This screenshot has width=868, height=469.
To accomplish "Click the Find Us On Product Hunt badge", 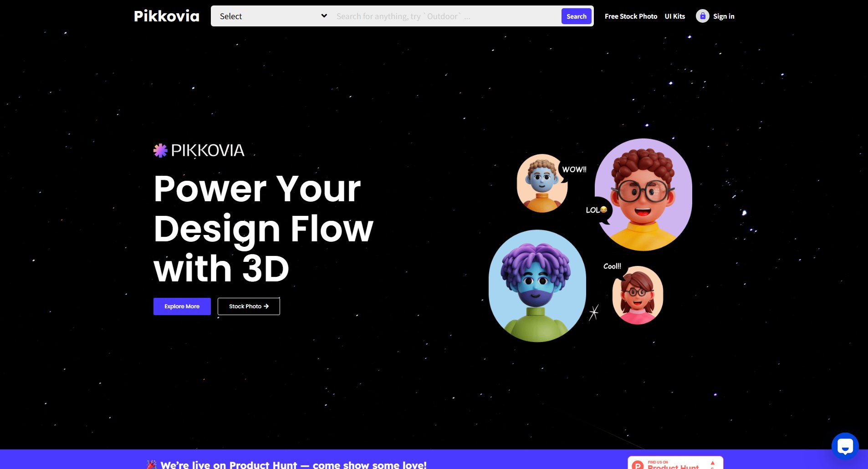I will [675, 464].
